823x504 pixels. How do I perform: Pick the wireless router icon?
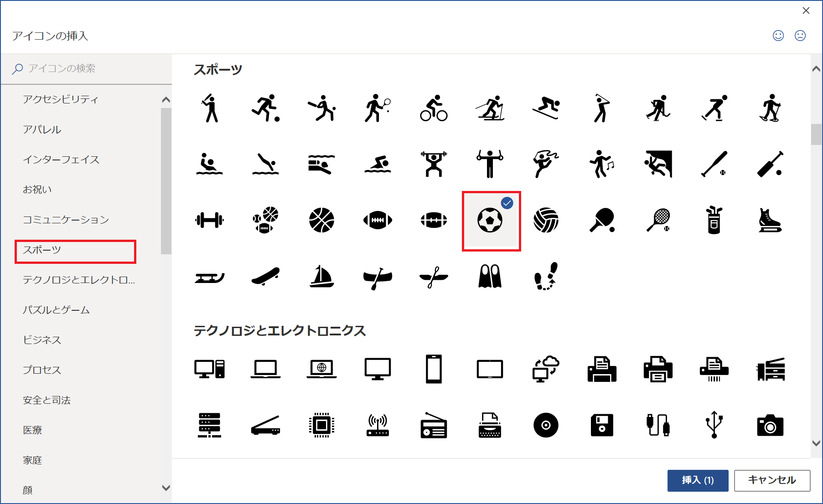(378, 426)
